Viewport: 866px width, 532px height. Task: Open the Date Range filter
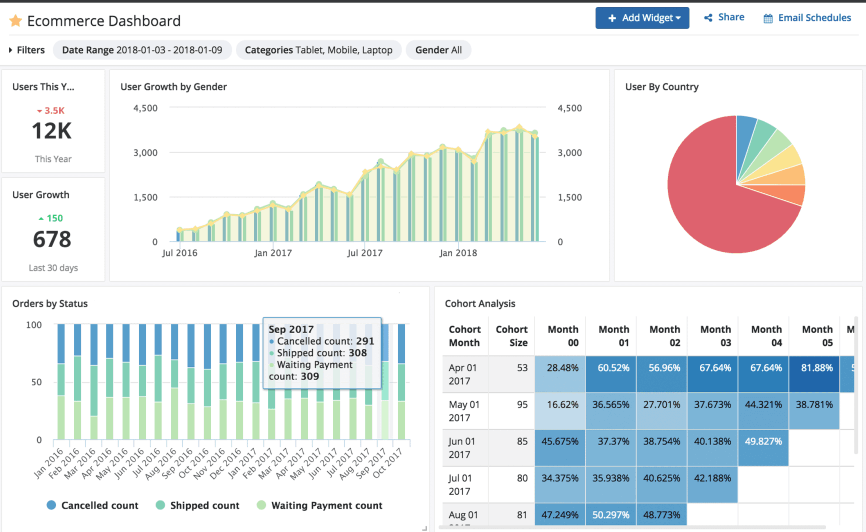pyautogui.click(x=143, y=50)
